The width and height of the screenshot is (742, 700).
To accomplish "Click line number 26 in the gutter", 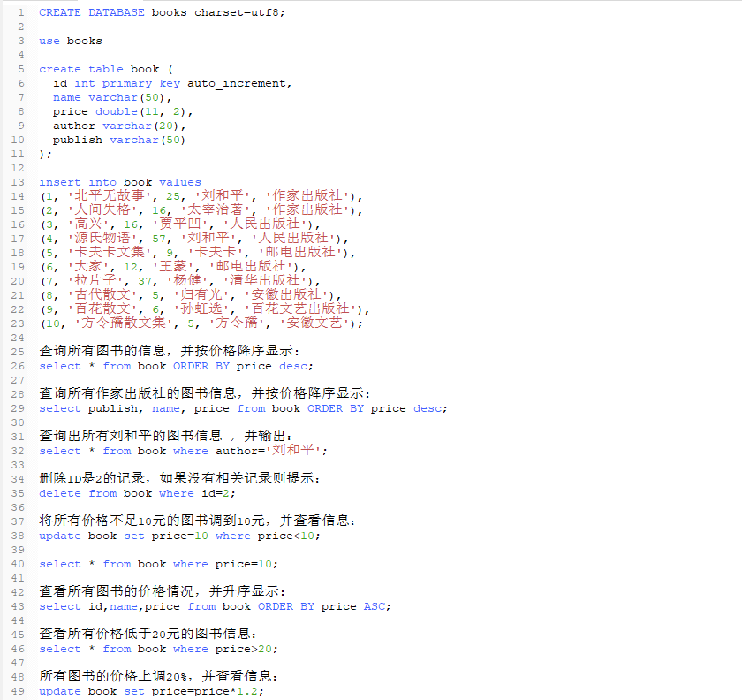I will pyautogui.click(x=18, y=365).
